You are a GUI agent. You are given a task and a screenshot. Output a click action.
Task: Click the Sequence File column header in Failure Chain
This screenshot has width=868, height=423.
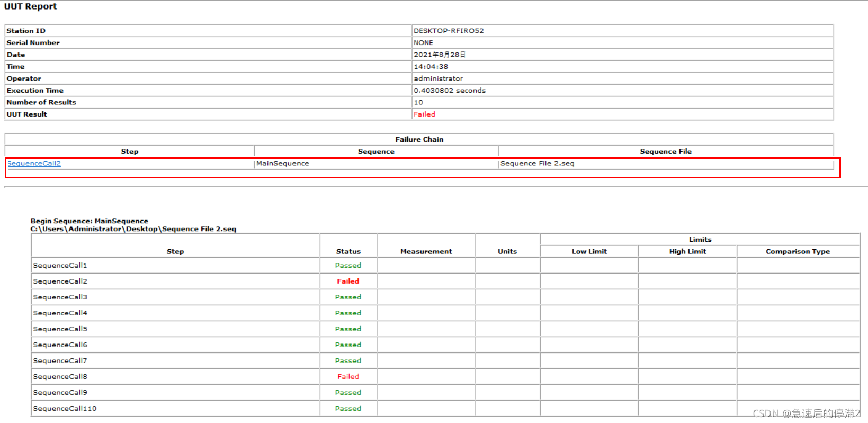click(666, 151)
